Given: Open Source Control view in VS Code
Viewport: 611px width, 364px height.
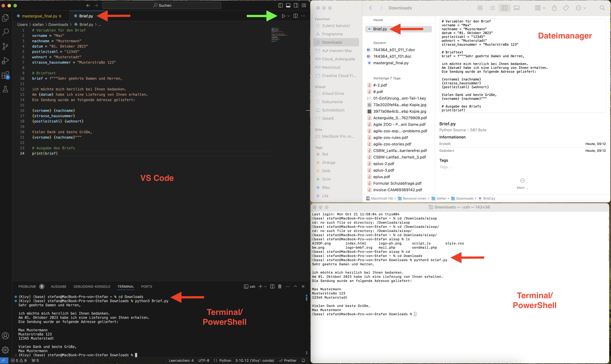Looking at the screenshot, I should point(5,46).
